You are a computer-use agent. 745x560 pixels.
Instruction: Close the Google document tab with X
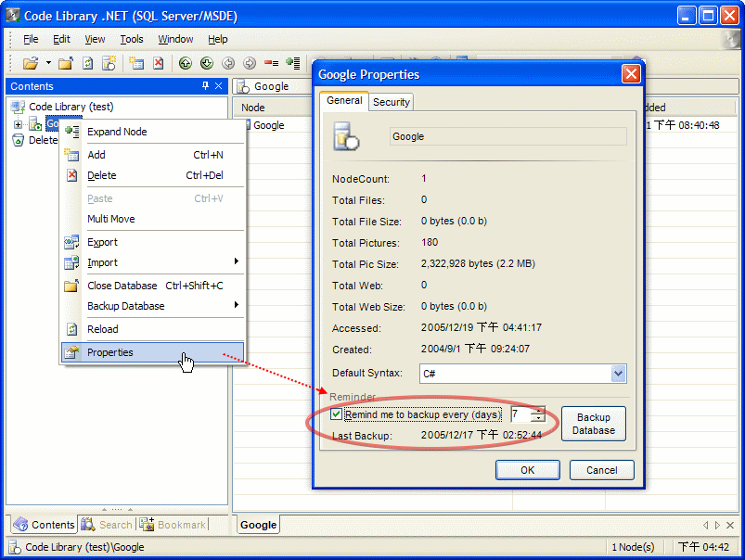point(730,525)
